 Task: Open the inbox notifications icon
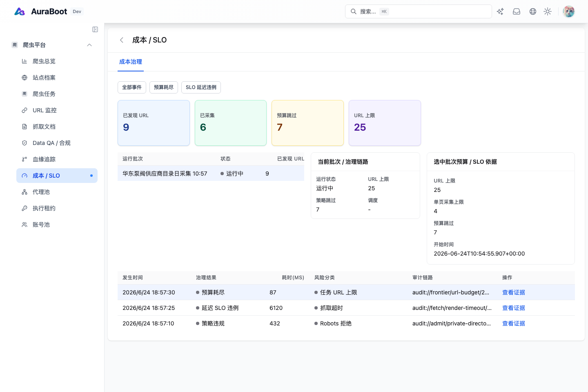[517, 11]
